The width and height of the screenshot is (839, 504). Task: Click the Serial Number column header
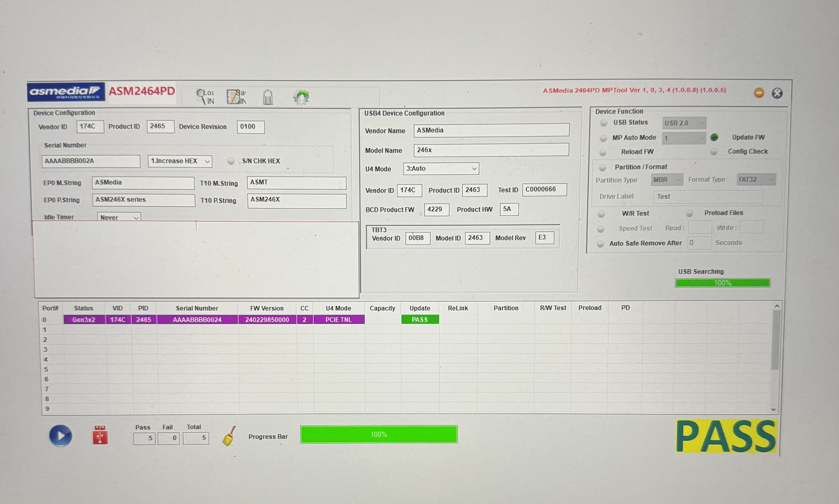[x=197, y=308]
